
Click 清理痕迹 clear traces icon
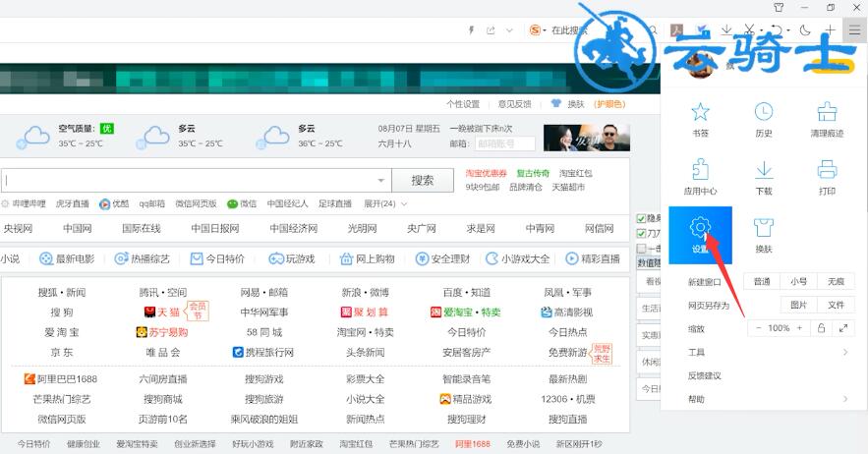[827, 112]
